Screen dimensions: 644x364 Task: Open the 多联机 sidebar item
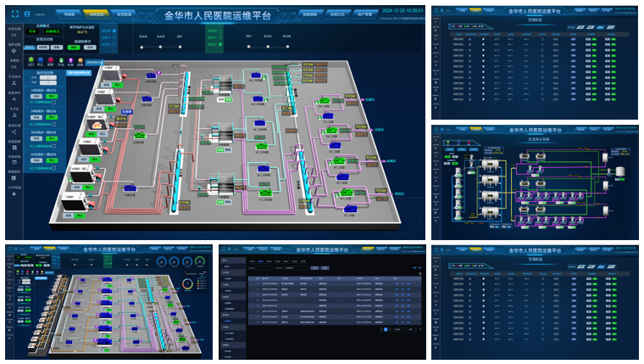14,64
